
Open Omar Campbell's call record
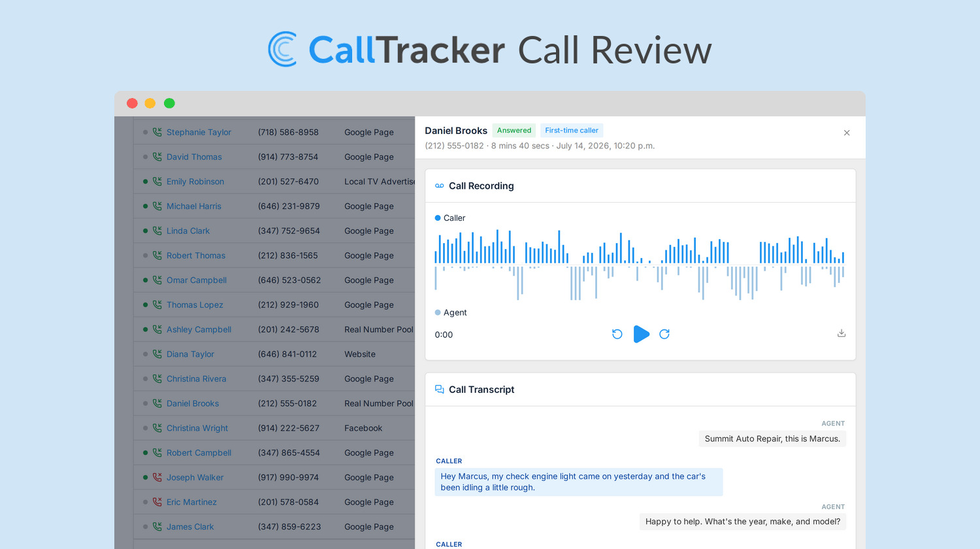[197, 280]
